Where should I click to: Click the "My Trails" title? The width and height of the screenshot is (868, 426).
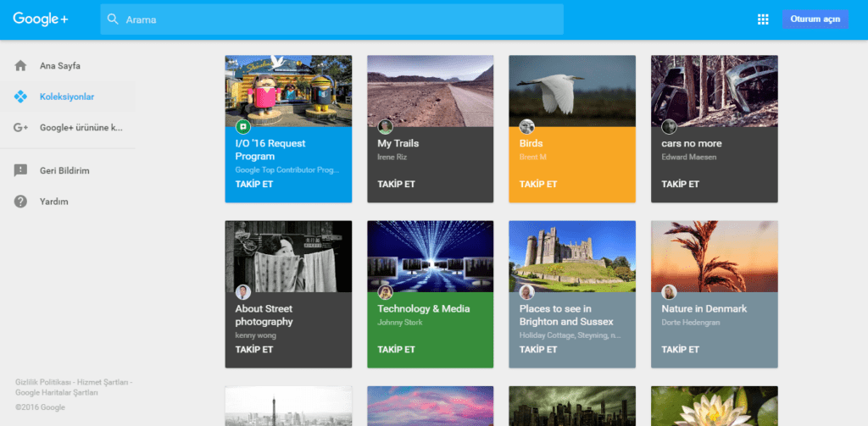tap(398, 143)
